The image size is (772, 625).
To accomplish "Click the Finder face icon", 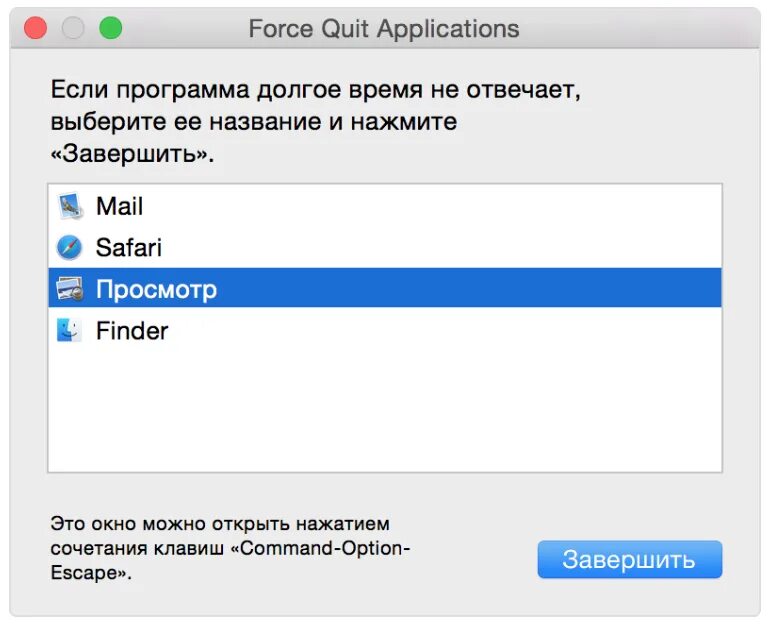I will 69,331.
